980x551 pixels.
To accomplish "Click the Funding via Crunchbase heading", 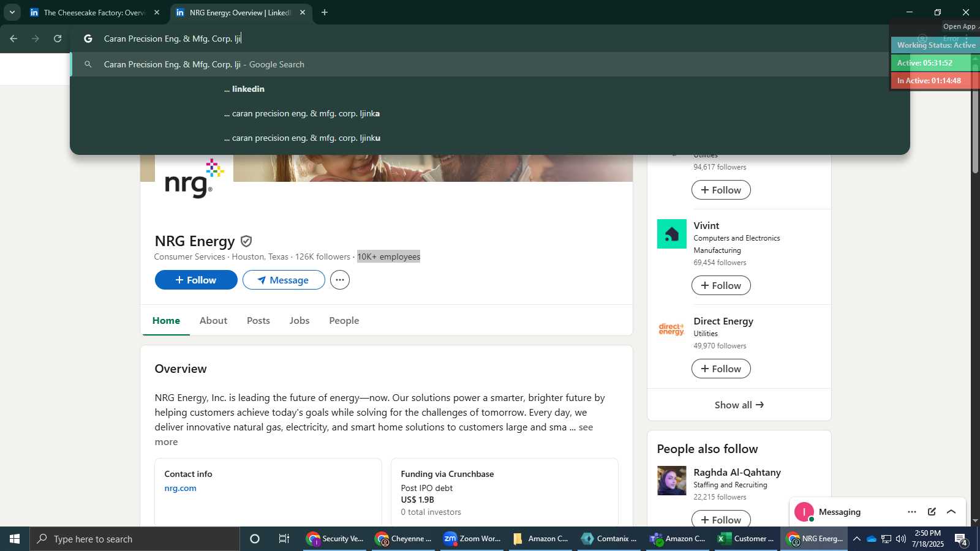I will click(x=447, y=474).
